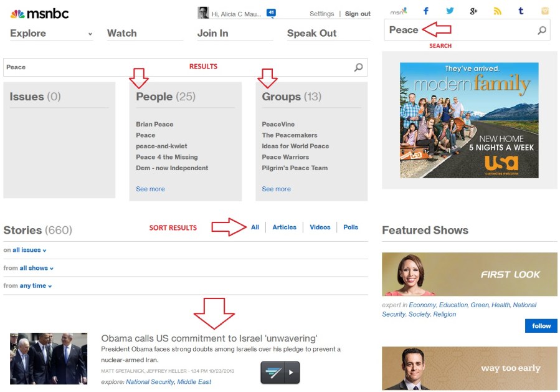Screen dimensions: 560x392
Task: Click the magnifier in the top-right search box
Action: 541,30
